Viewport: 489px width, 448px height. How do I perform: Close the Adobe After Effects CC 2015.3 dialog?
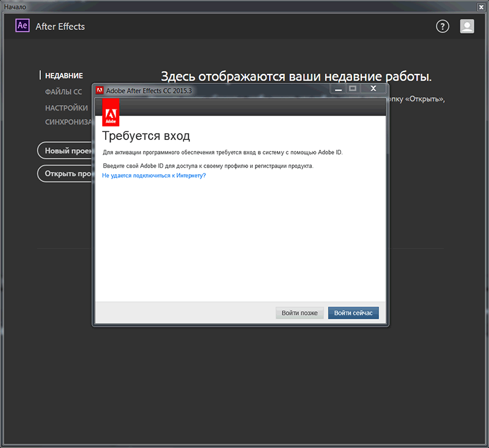coord(373,89)
